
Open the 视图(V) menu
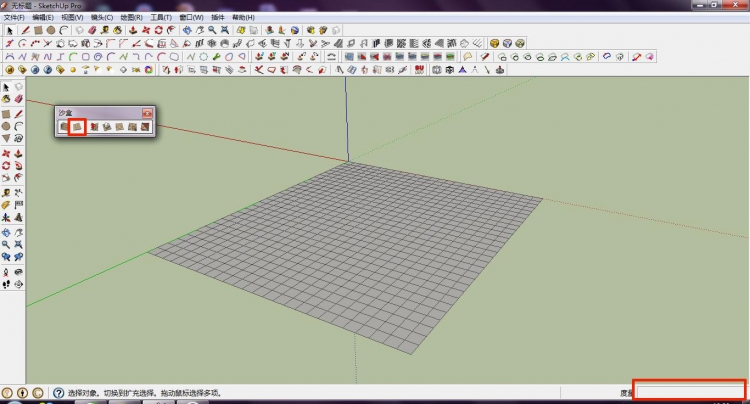click(72, 17)
